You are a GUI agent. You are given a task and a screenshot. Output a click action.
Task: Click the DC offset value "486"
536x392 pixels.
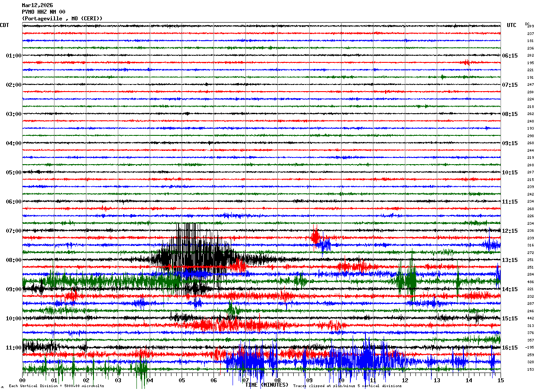coord(530,282)
